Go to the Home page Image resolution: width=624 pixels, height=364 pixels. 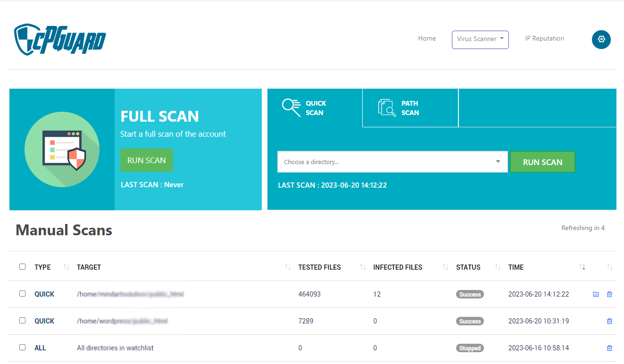[x=427, y=38]
